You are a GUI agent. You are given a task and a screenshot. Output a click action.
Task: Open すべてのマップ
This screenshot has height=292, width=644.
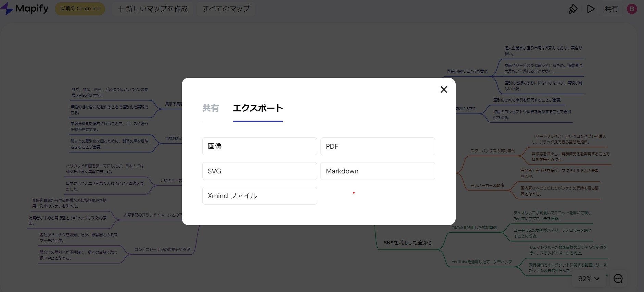tap(226, 9)
